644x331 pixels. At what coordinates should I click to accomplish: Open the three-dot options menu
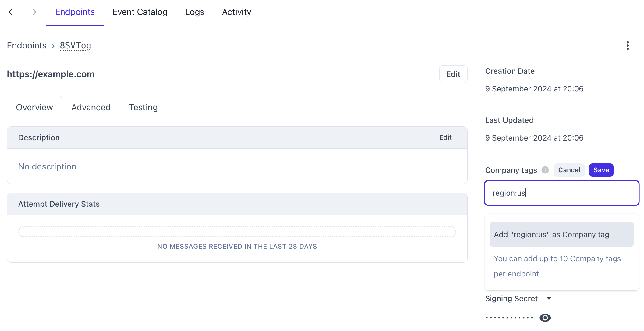coord(628,45)
